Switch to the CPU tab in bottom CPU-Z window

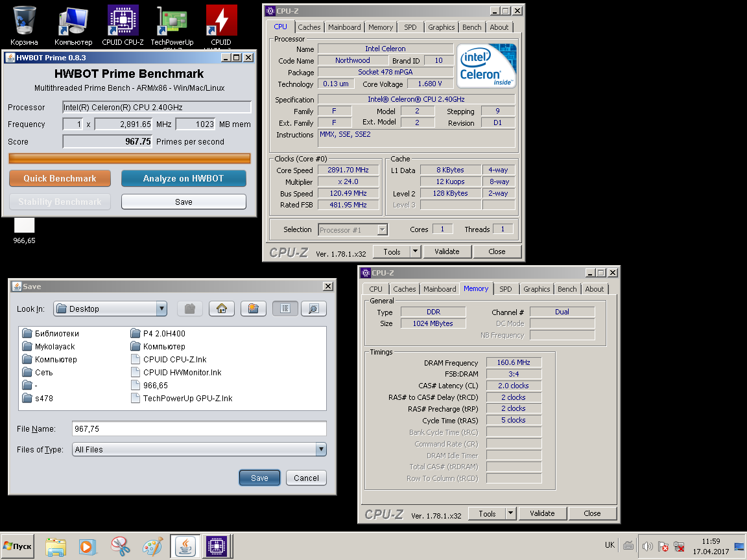point(375,289)
